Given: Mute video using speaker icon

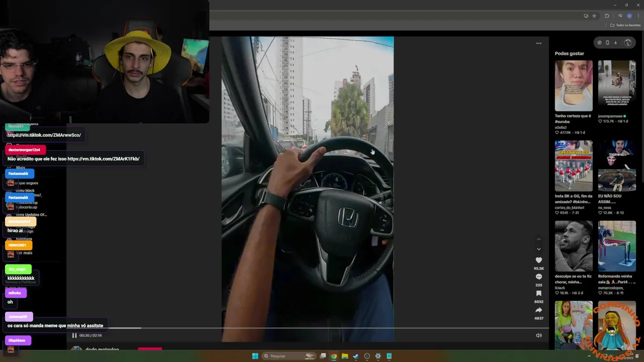Looking at the screenshot, I should pyautogui.click(x=538, y=335).
